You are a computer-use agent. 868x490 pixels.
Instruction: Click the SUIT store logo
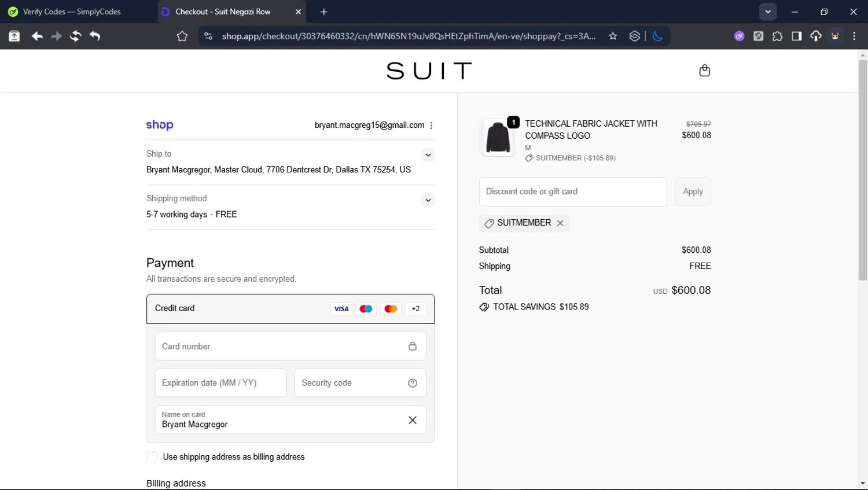pyautogui.click(x=429, y=71)
